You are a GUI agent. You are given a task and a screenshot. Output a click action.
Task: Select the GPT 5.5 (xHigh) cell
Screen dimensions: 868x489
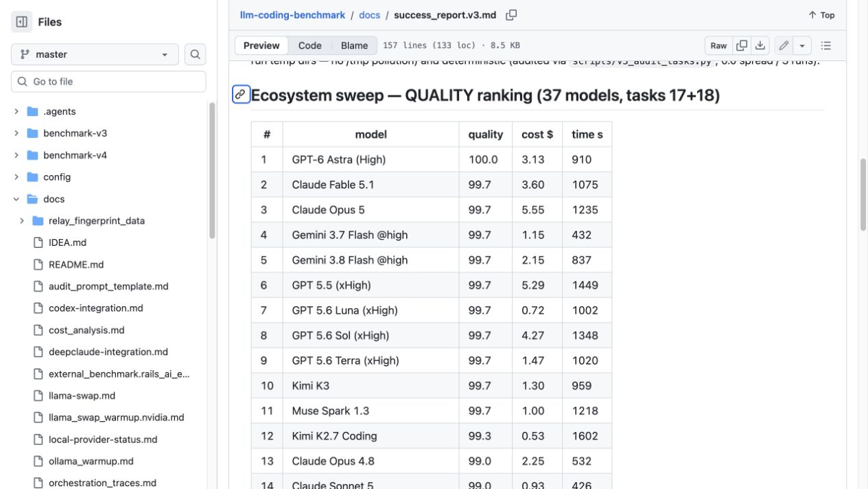(371, 285)
